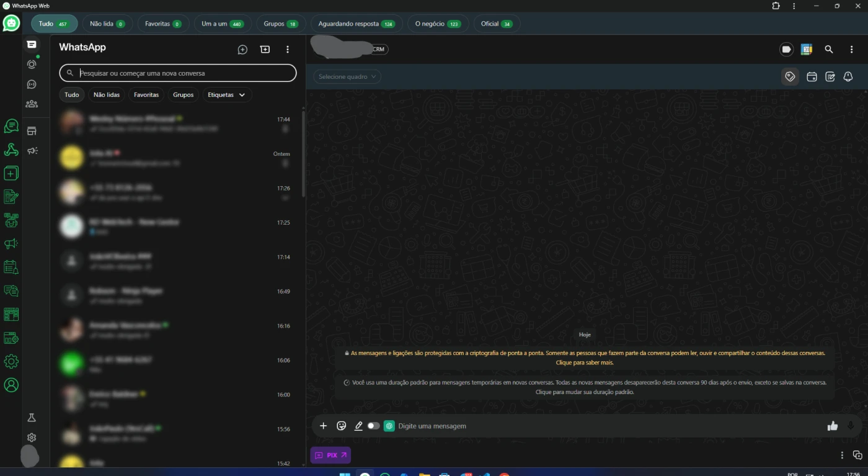
Task: Switch to the Favoritas top tab
Action: click(x=163, y=24)
